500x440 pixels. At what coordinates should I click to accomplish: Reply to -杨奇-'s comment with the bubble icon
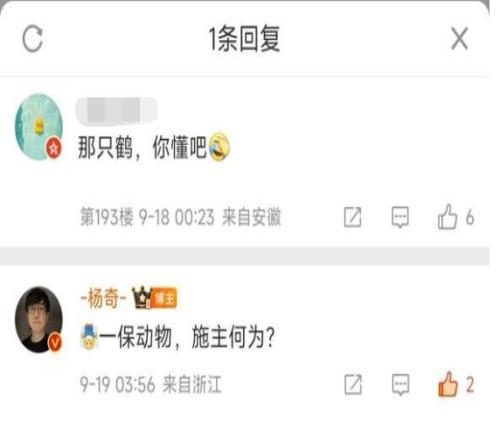pos(400,385)
